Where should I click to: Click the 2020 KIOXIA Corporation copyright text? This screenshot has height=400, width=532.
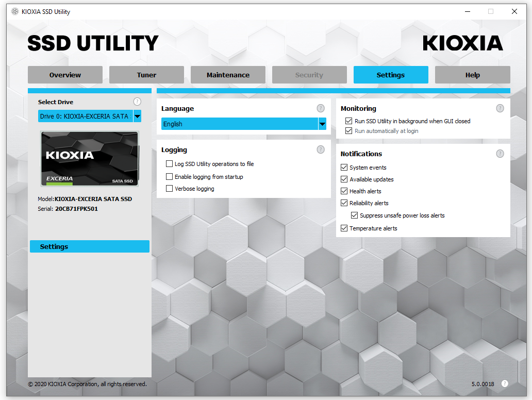coord(87,384)
